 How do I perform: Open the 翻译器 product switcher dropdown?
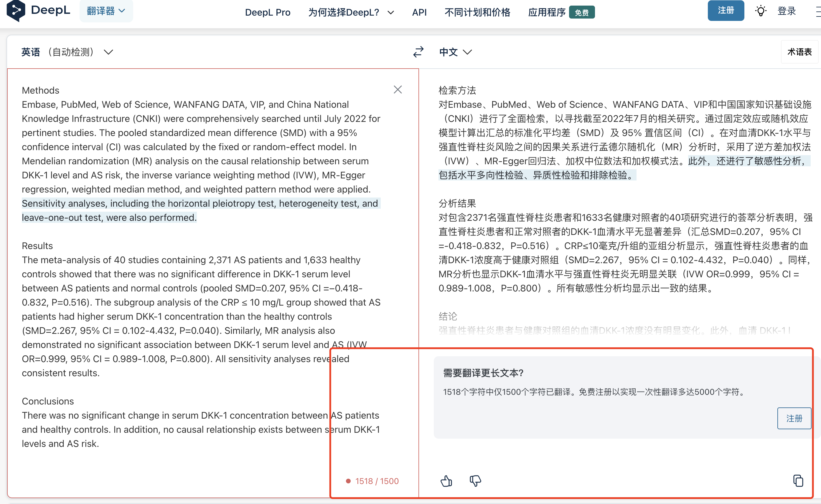coord(106,11)
